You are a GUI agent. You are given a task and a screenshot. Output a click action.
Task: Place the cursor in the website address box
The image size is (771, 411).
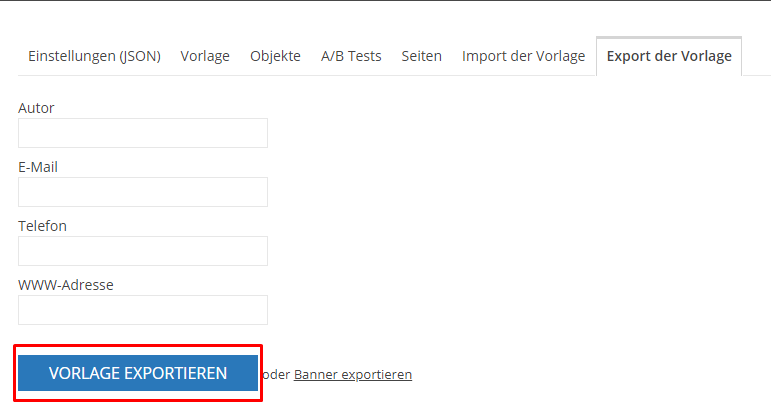point(143,310)
